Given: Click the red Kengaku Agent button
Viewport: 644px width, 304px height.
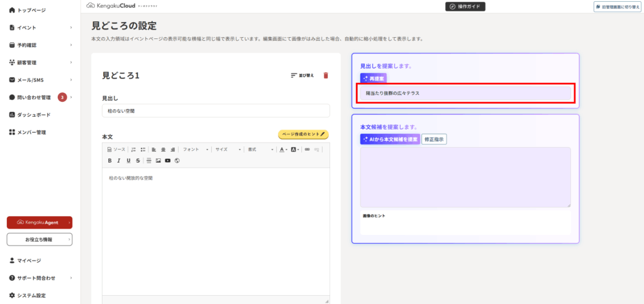Looking at the screenshot, I should (x=40, y=222).
